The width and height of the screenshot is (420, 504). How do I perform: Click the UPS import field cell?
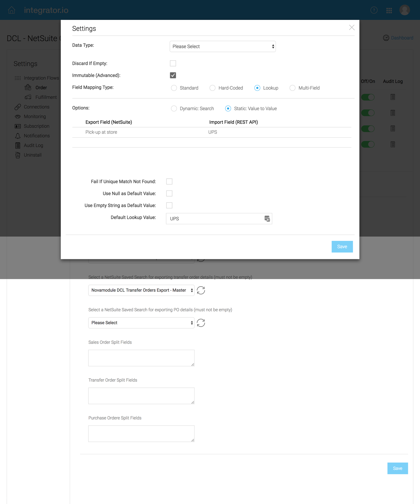point(213,132)
